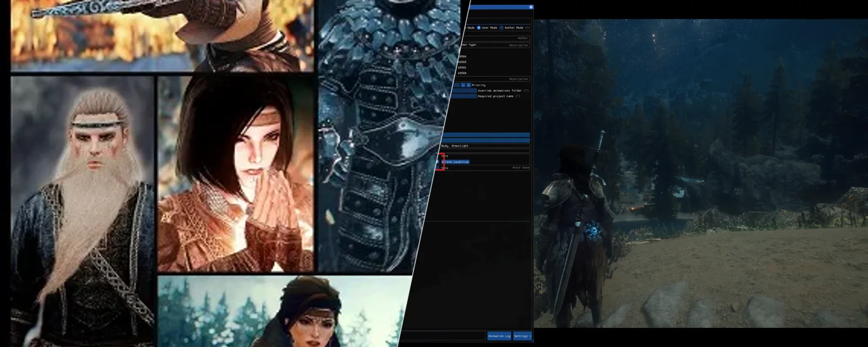Click the night-time gameplay screenshot
Viewport: 868px width, 347px height.
click(701, 173)
